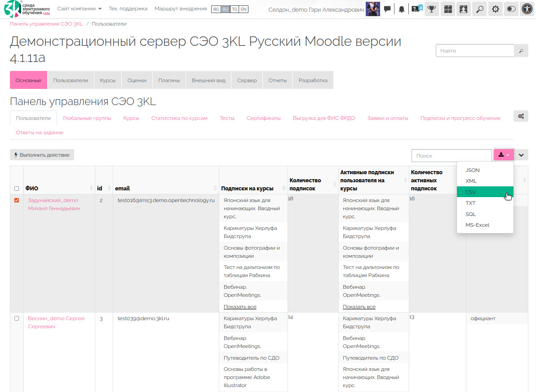Image resolution: width=536 pixels, height=392 pixels.
Task: Select XML export format
Action: (x=485, y=181)
